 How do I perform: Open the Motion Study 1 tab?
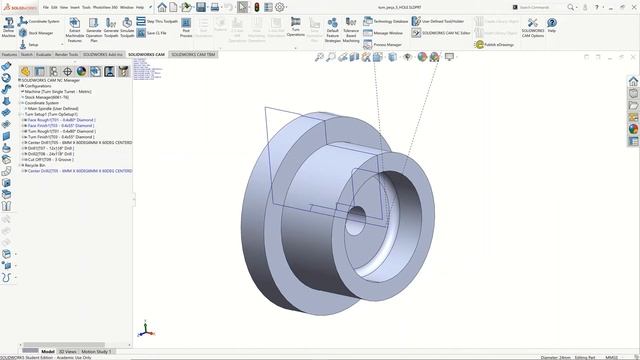pyautogui.click(x=96, y=351)
